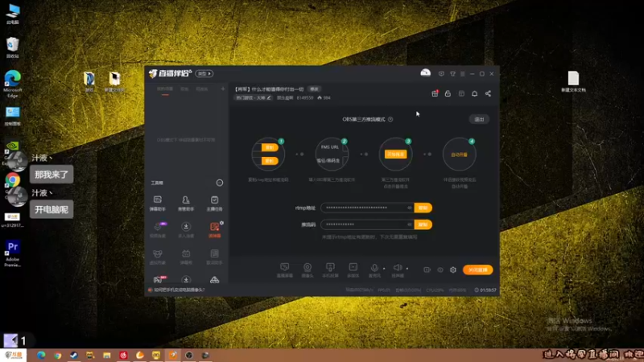Open the phone-as-webcam tip link

pyautogui.click(x=179, y=290)
